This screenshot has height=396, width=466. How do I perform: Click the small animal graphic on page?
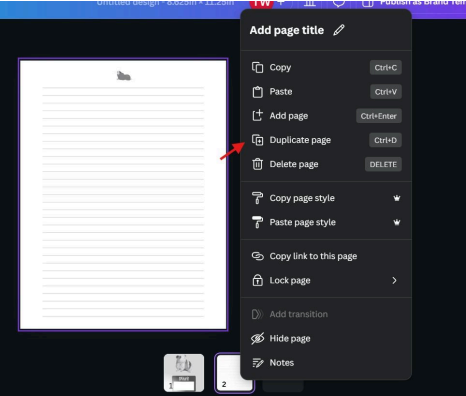tap(124, 76)
